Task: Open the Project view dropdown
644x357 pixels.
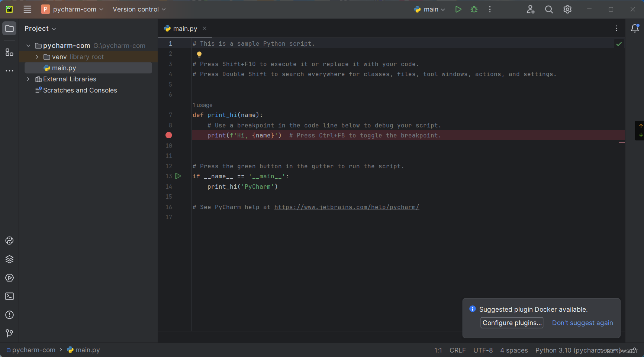Action: pos(40,29)
